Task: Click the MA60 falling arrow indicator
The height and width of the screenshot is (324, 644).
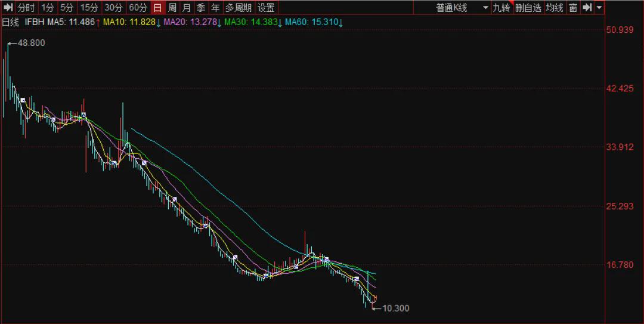Action: click(x=340, y=22)
